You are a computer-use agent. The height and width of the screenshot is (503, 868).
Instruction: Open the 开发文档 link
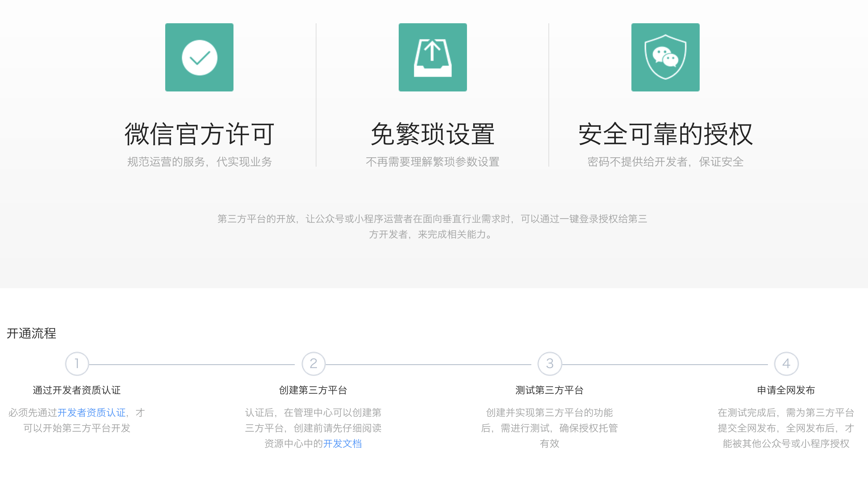(342, 443)
